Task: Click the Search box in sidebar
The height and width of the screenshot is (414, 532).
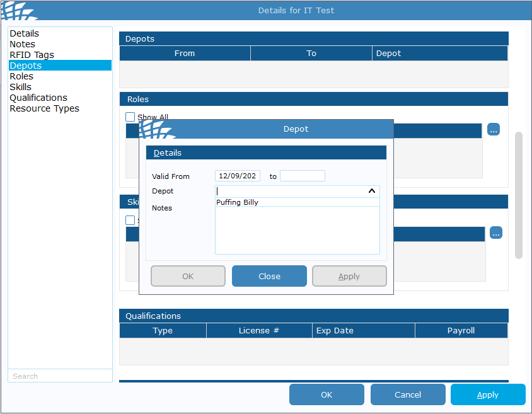Action: 60,376
